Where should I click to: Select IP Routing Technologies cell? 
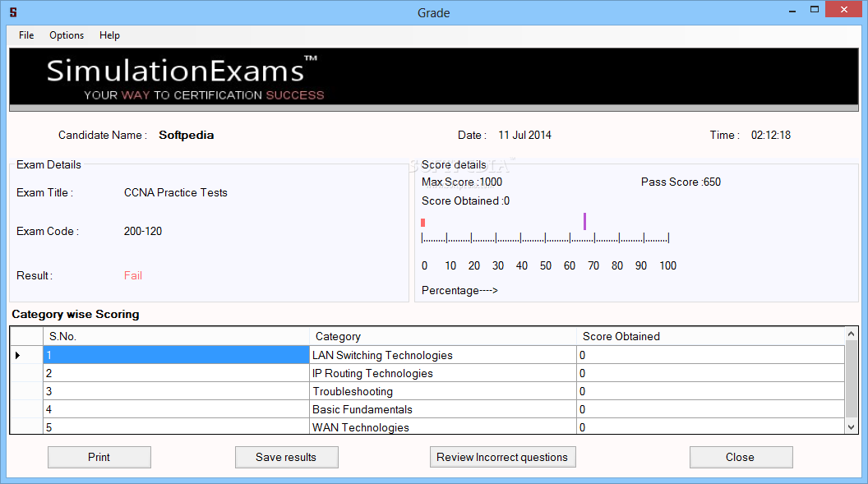point(443,373)
